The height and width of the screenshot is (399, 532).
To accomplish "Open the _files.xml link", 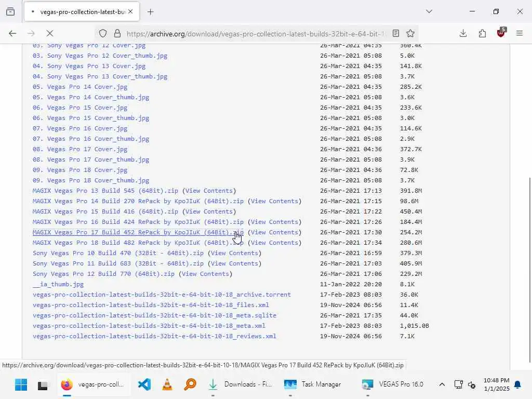I will tap(151, 305).
